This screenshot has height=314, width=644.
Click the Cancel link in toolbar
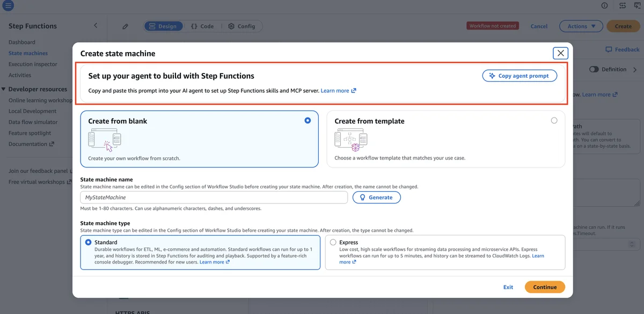[539, 26]
